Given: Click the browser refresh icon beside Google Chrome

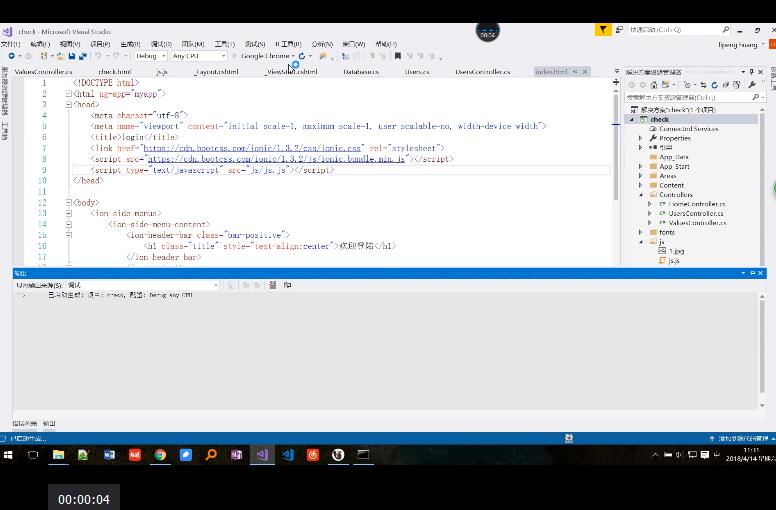Looking at the screenshot, I should point(302,56).
